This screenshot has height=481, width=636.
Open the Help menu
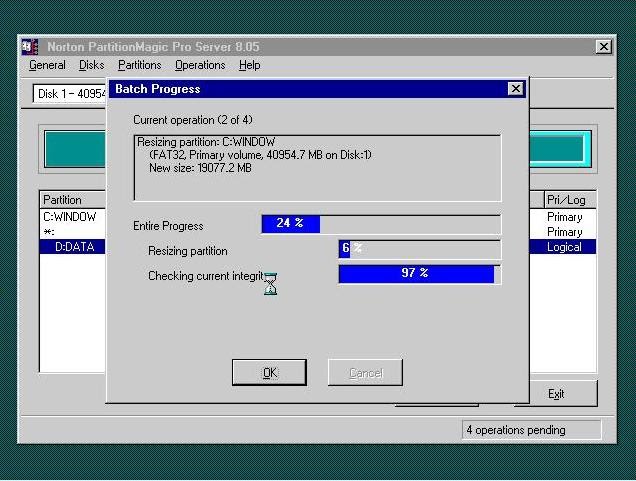[x=249, y=65]
